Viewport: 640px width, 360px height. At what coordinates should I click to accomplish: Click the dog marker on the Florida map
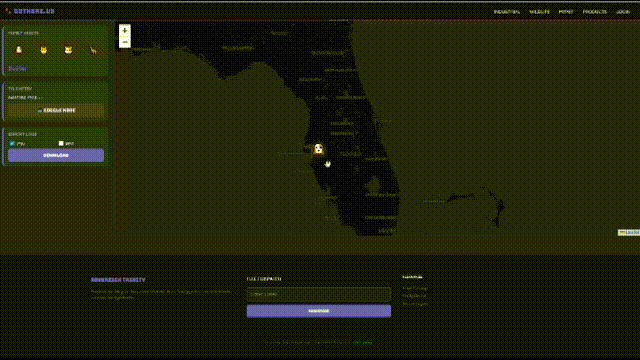pos(318,149)
